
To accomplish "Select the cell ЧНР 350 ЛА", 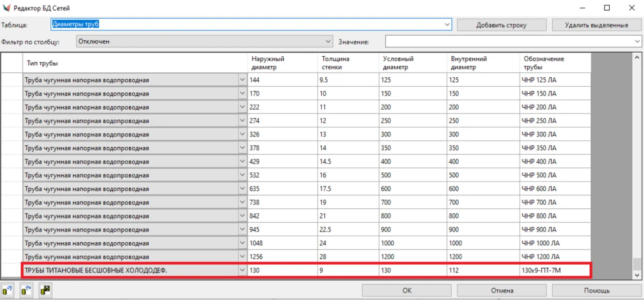I will pyautogui.click(x=556, y=148).
